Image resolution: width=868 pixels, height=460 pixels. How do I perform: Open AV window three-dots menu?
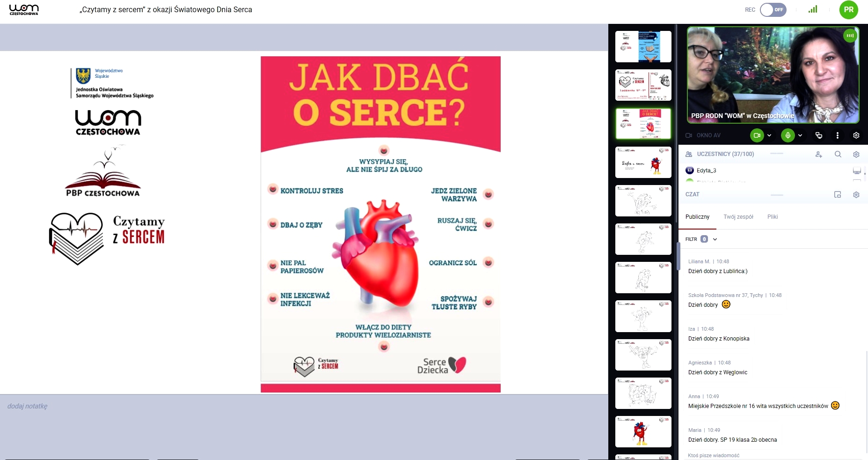pos(837,135)
